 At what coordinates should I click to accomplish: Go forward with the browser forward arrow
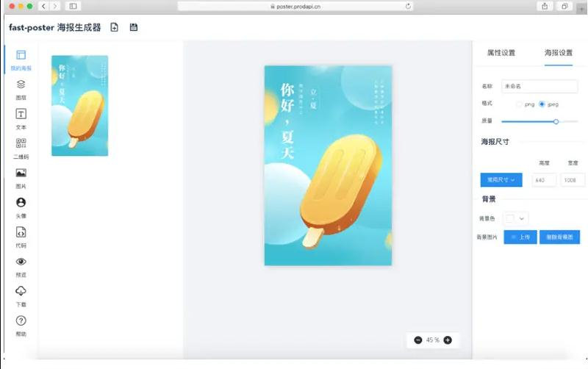click(x=54, y=6)
